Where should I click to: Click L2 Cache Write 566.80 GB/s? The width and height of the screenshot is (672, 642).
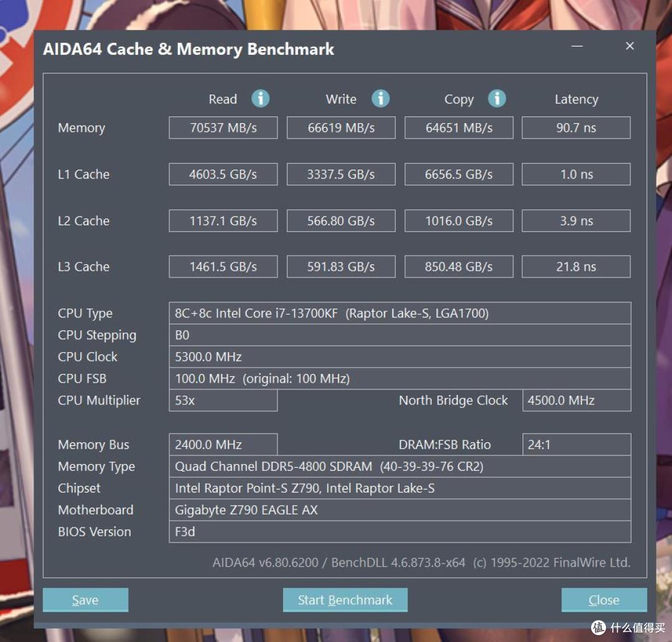pyautogui.click(x=341, y=221)
